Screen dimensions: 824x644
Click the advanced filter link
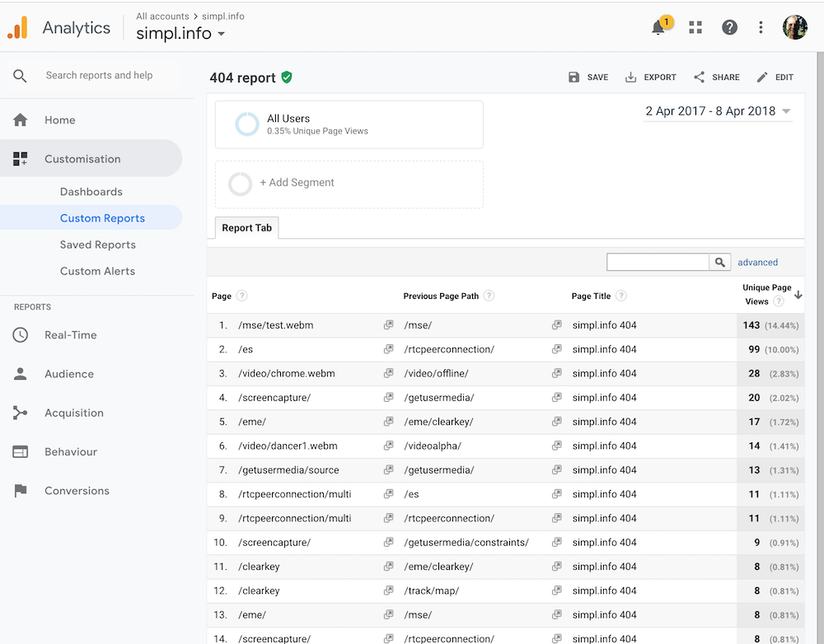757,263
